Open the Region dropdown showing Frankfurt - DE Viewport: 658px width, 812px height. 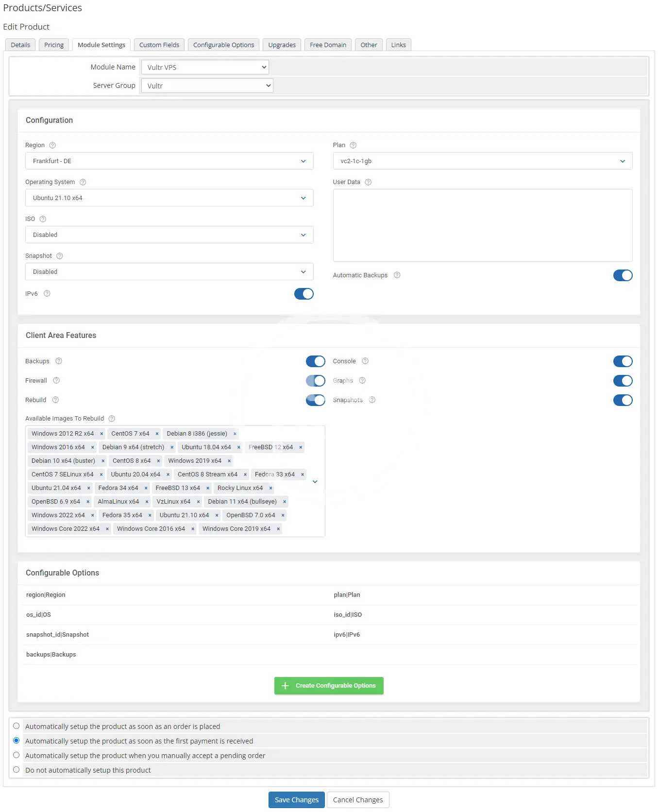coord(169,161)
